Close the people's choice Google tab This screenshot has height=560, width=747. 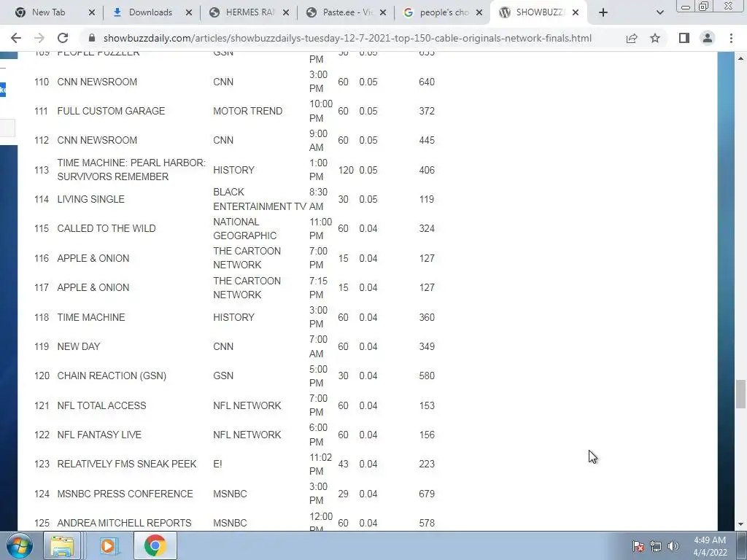pyautogui.click(x=479, y=12)
